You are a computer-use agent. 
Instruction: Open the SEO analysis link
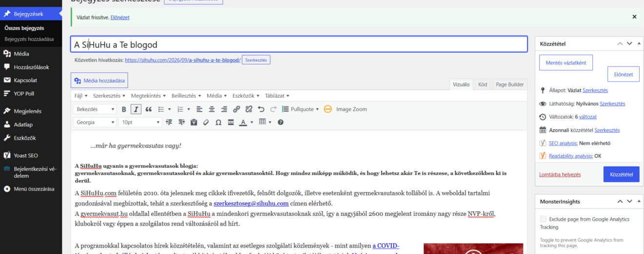(x=563, y=143)
